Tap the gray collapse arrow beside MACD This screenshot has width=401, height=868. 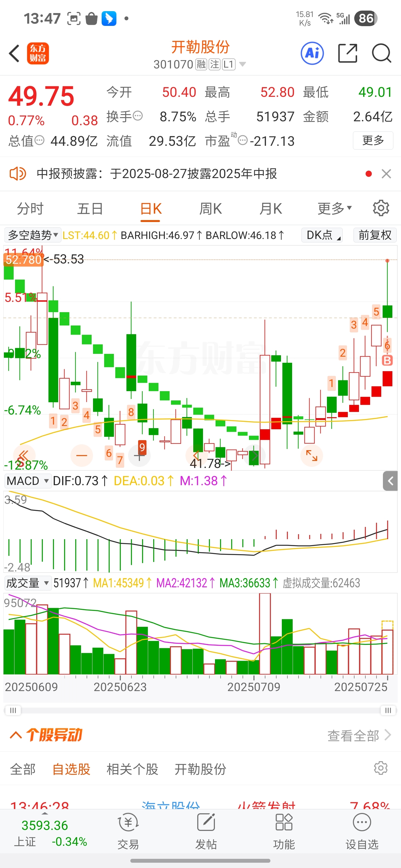click(390, 481)
